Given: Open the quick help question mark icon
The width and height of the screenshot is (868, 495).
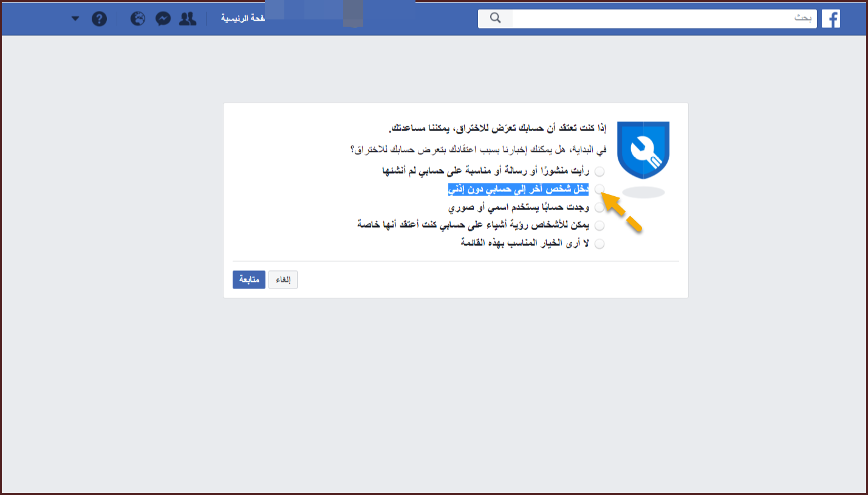Looking at the screenshot, I should tap(99, 19).
